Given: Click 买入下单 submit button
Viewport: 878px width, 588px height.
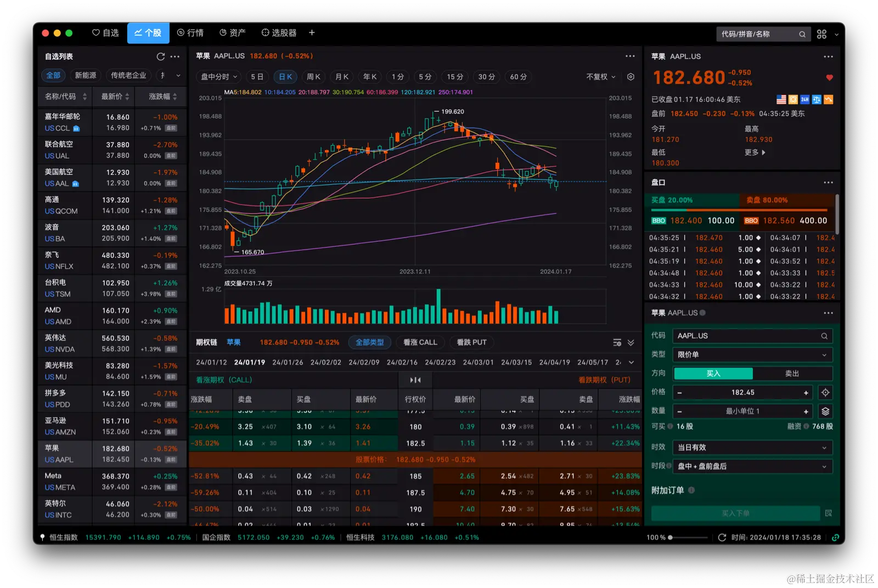Looking at the screenshot, I should [x=735, y=513].
